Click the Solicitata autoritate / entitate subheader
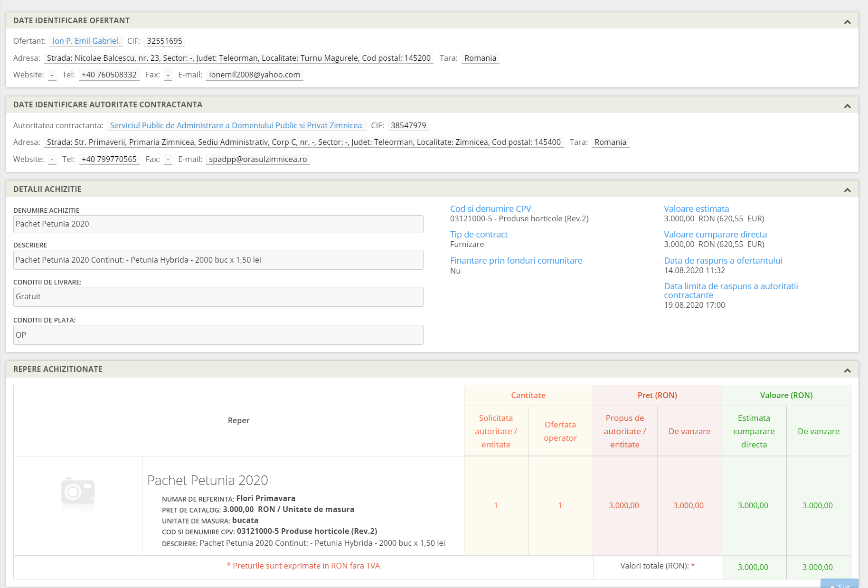Viewport: 868px width, 588px height. [496, 431]
